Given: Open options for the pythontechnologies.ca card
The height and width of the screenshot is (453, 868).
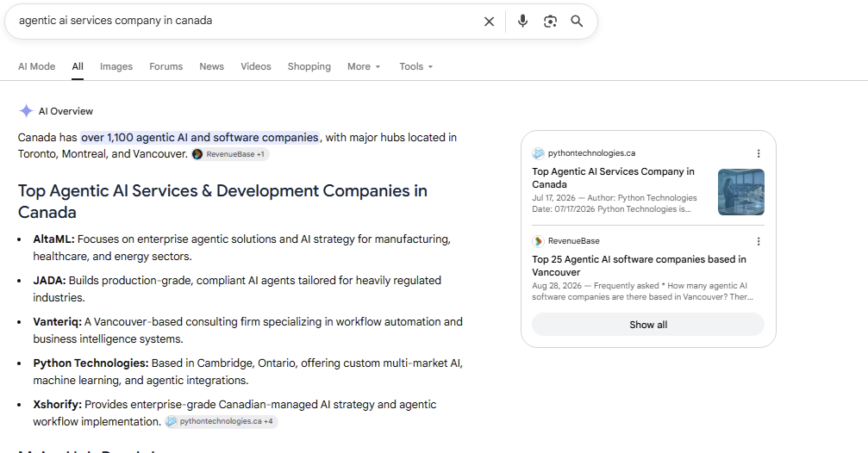Looking at the screenshot, I should click(759, 153).
